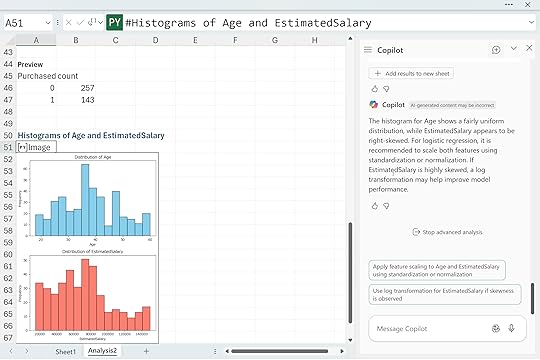Click the Image Python object cell A51

click(36, 147)
